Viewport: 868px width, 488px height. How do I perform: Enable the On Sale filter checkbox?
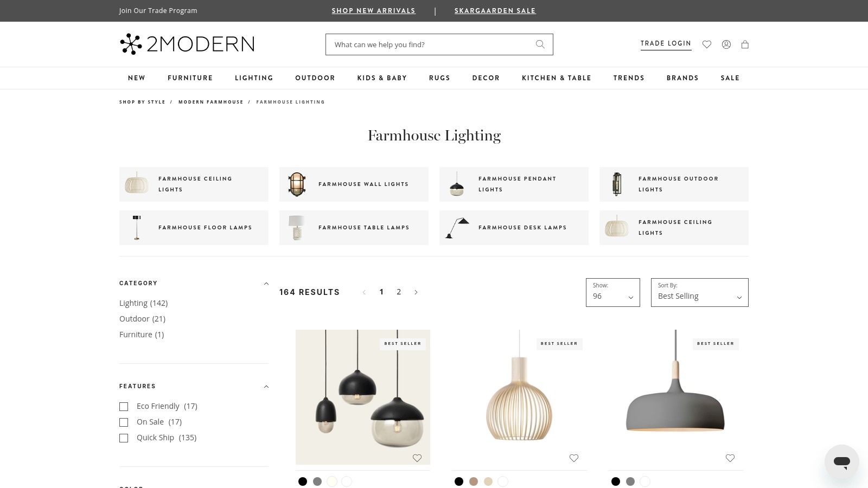(x=124, y=422)
